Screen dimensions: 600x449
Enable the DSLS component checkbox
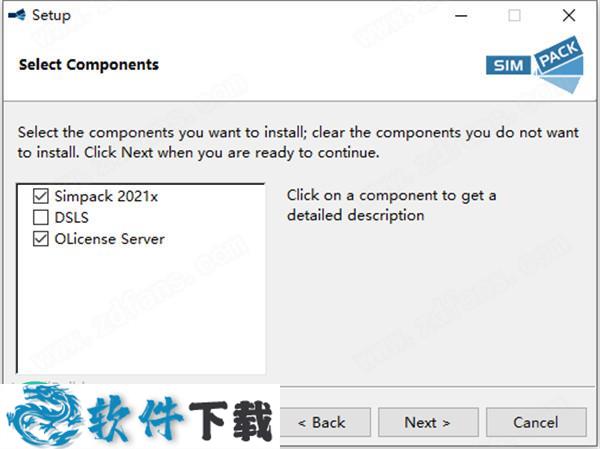click(40, 217)
